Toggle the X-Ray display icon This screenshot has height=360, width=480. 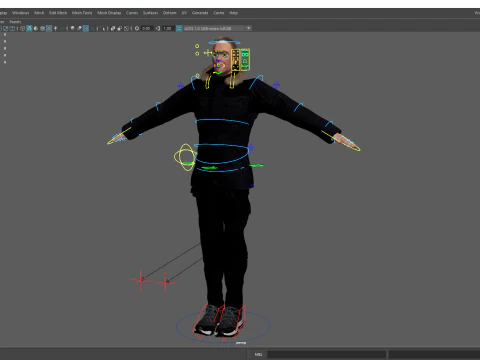click(x=113, y=28)
